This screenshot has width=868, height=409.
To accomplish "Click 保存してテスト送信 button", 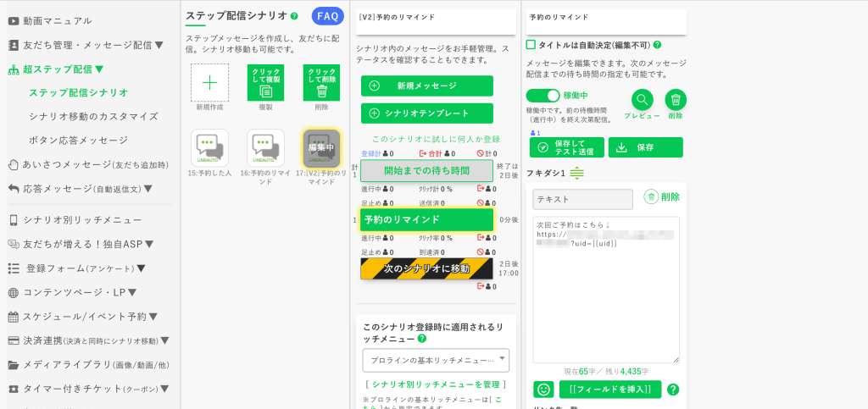I will click(x=566, y=147).
